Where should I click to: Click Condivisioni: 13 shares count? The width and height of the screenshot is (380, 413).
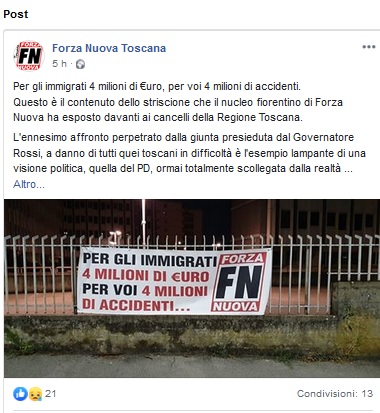(x=335, y=394)
